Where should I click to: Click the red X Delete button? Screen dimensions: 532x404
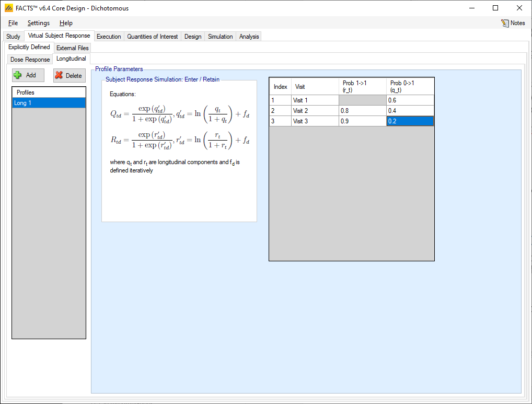pos(69,75)
